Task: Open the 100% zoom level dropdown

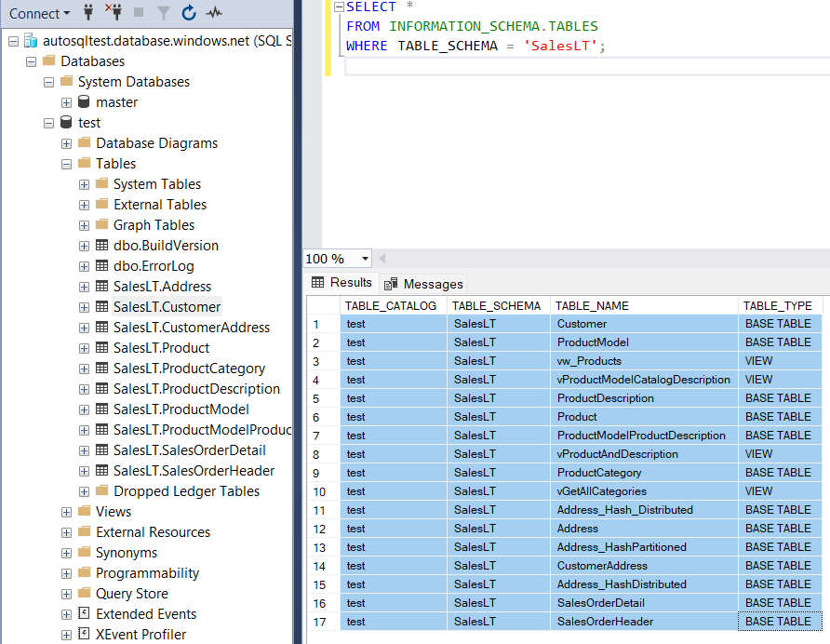Action: 364,258
